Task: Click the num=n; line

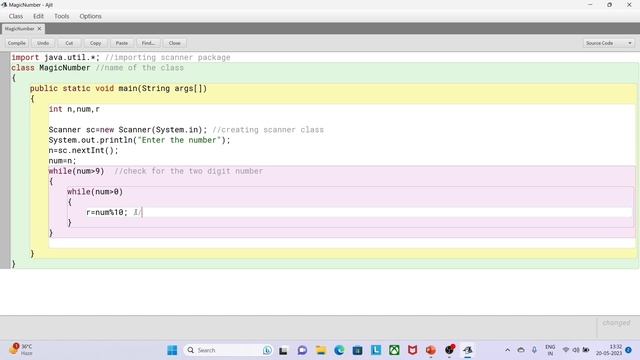Action: pyautogui.click(x=62, y=161)
